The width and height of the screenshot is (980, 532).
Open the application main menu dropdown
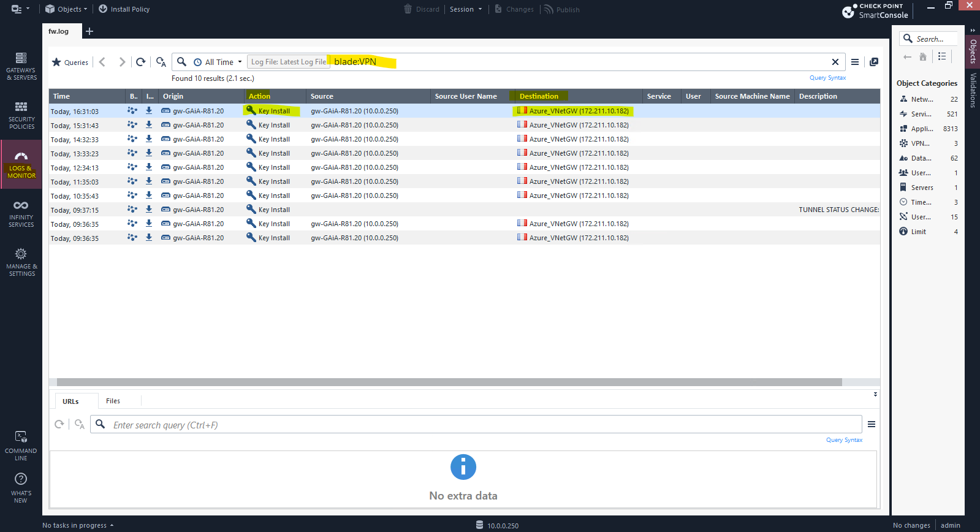click(x=21, y=9)
